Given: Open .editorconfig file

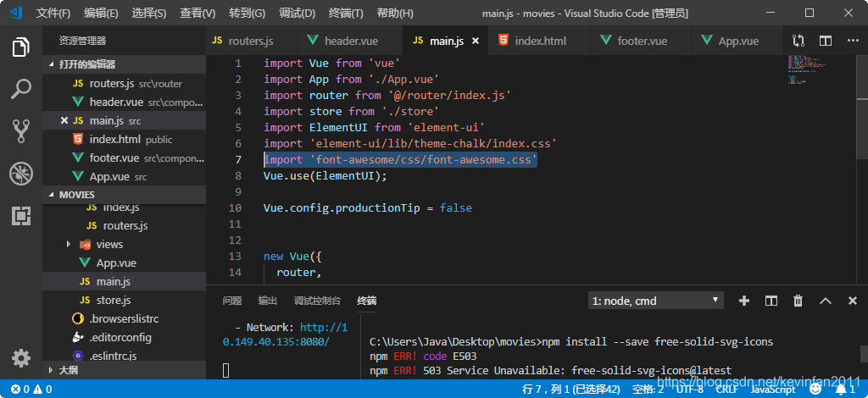Looking at the screenshot, I should [x=124, y=337].
